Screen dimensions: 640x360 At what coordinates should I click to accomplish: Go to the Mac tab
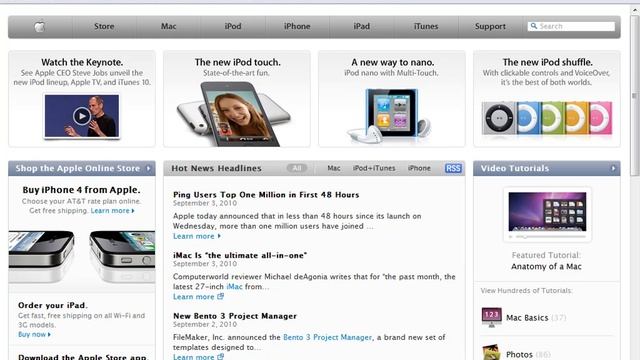168,26
